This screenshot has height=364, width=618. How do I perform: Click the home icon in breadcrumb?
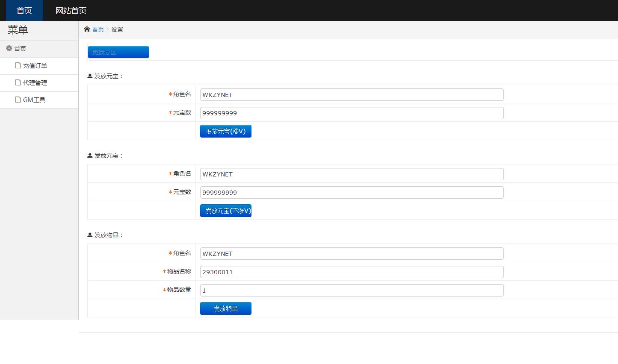coord(87,29)
